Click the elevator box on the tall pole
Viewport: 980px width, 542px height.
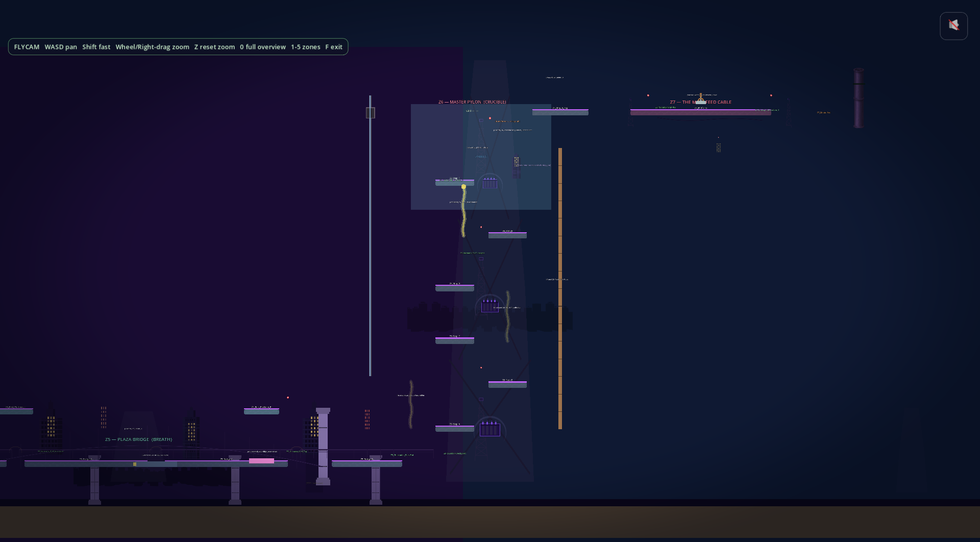[x=371, y=113]
